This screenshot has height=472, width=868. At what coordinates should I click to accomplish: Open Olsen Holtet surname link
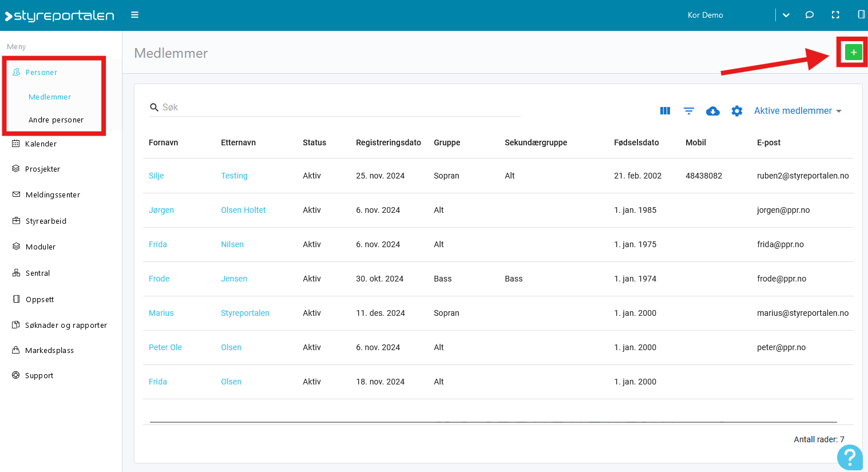point(243,210)
